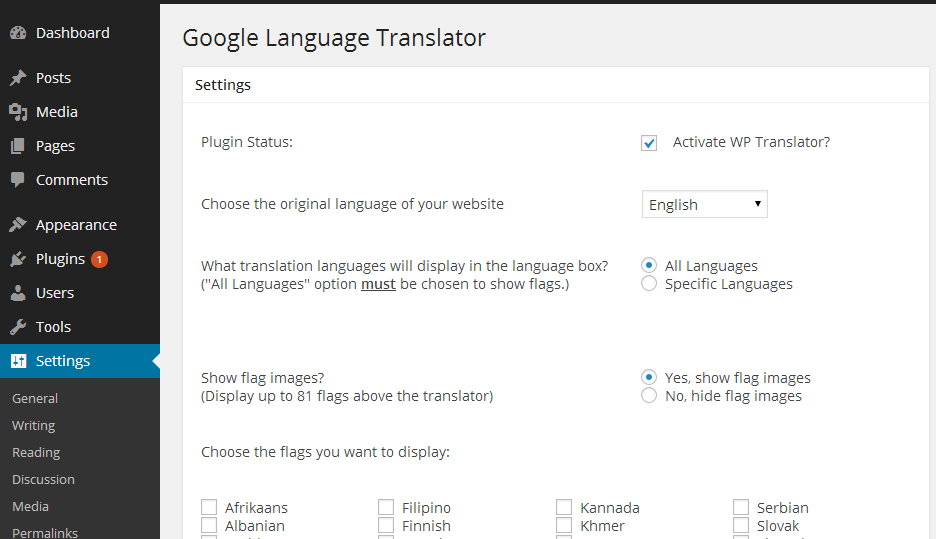Open the Plugins menu label
Screen dimensions: 936x539
tap(60, 259)
